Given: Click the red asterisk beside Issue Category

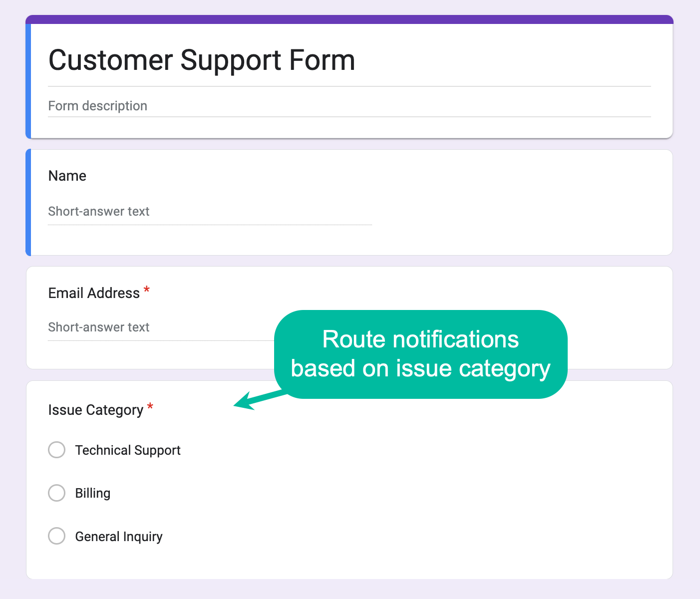Looking at the screenshot, I should [x=150, y=407].
